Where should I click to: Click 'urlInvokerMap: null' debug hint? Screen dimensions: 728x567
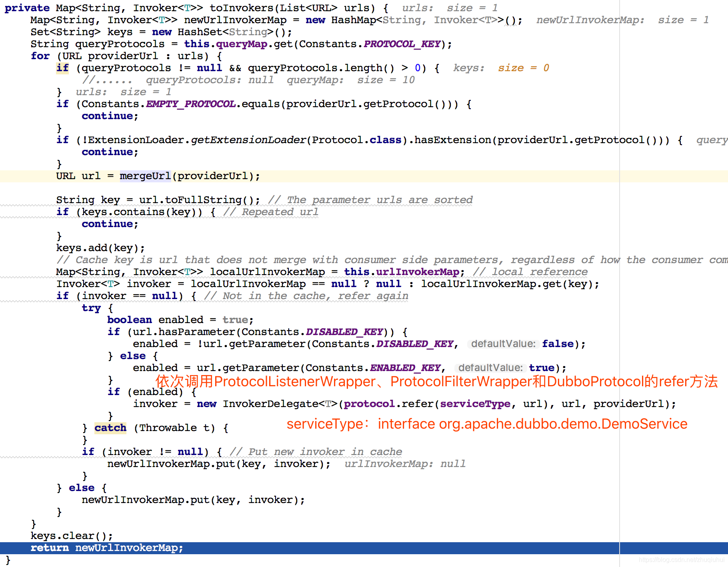pyautogui.click(x=405, y=464)
